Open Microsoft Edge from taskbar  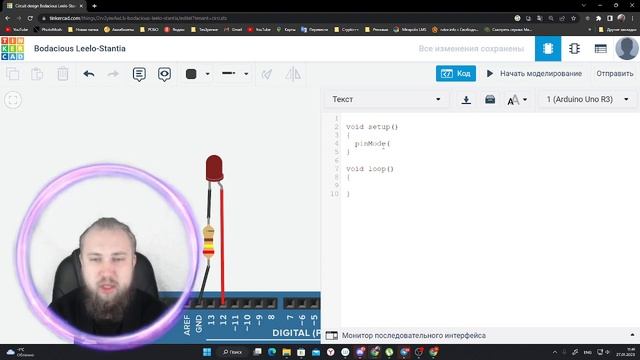point(272,352)
